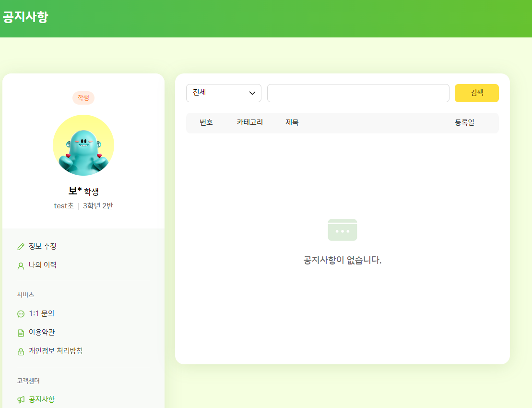Click the document icon beside 이용약관
Viewport: 532px width, 408px height.
(x=21, y=333)
